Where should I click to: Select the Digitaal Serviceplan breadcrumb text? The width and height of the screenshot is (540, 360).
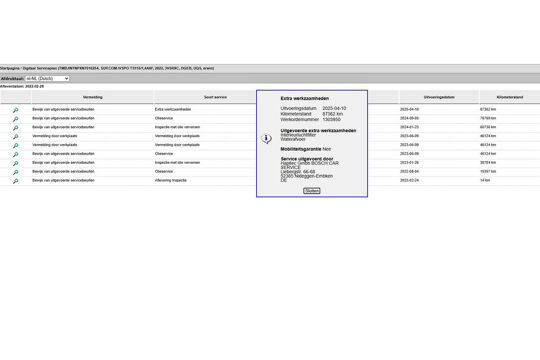point(40,68)
